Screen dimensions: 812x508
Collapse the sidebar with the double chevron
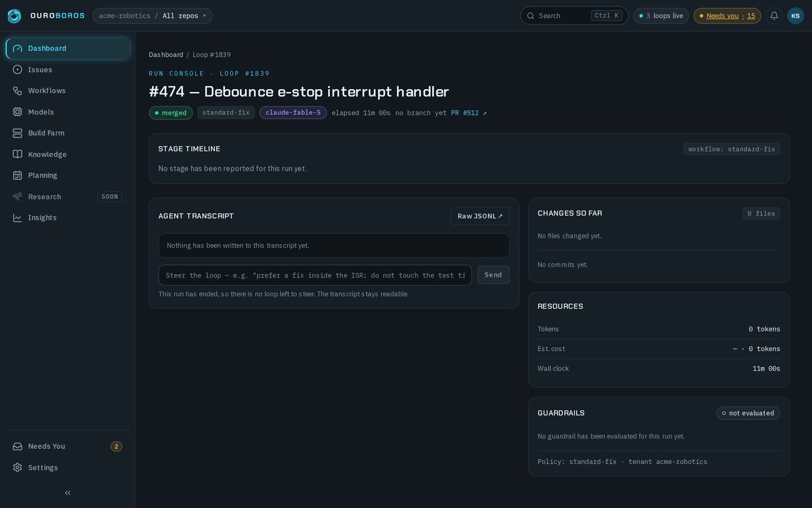point(68,493)
